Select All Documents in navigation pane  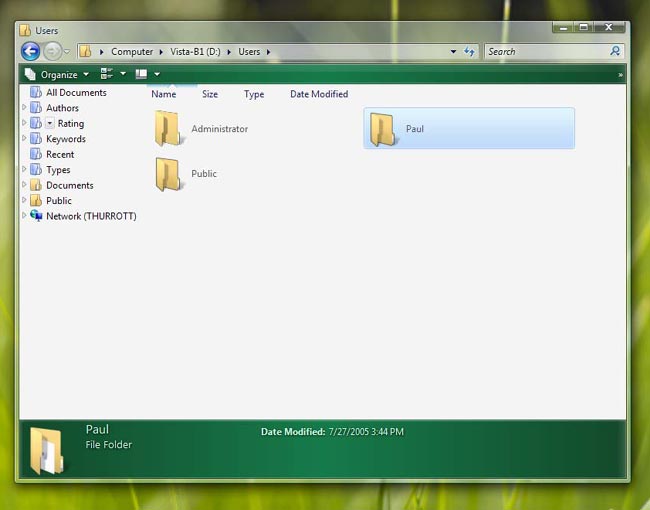point(75,93)
